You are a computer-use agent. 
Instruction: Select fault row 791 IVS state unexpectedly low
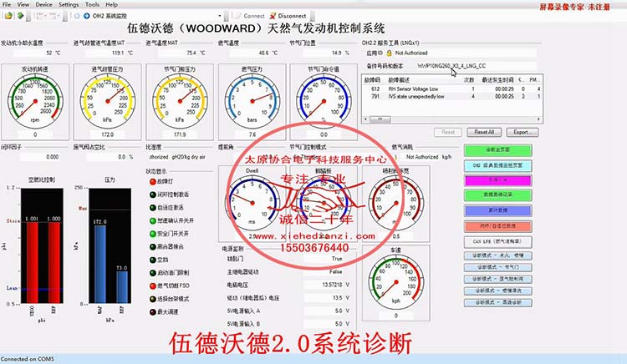pos(451,97)
